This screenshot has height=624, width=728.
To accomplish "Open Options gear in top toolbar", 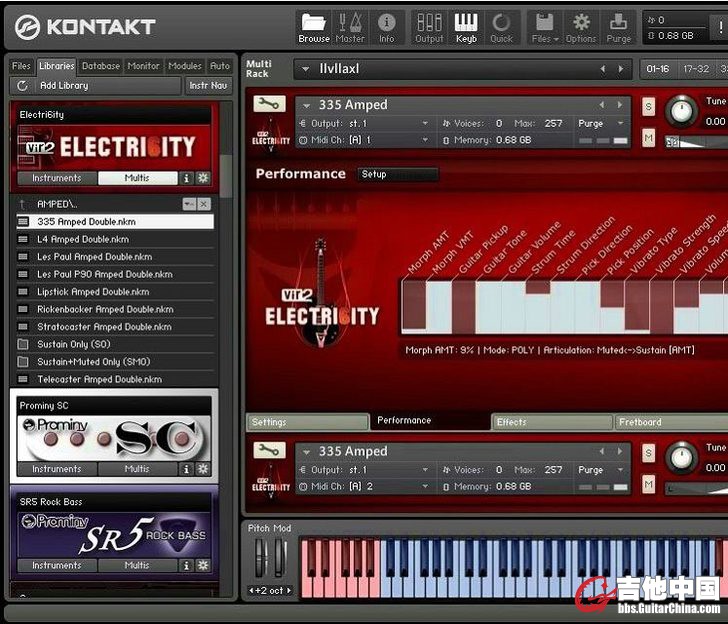I will pyautogui.click(x=581, y=28).
